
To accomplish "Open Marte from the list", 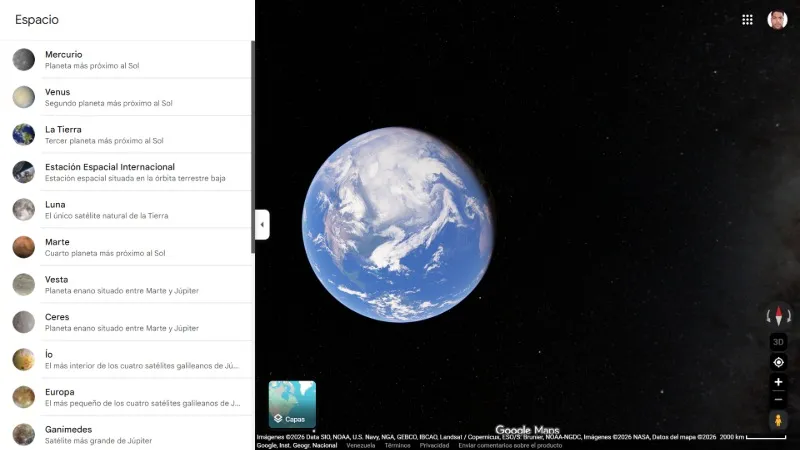I will [126, 247].
